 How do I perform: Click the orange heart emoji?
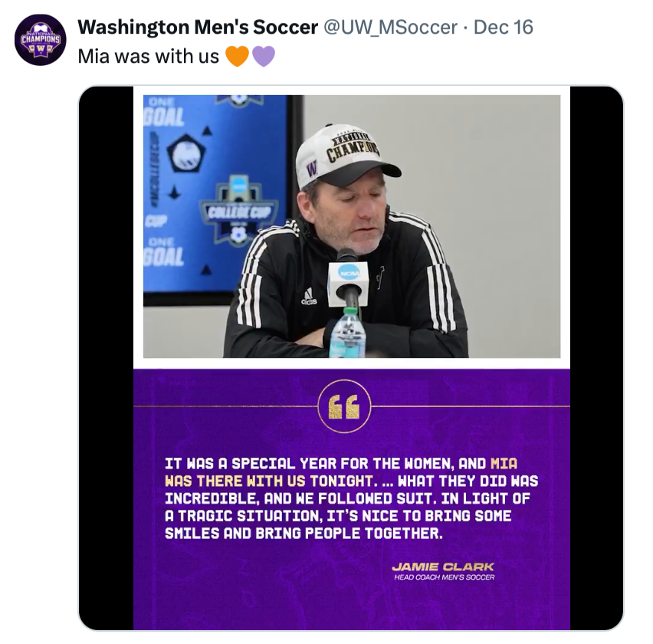(x=237, y=56)
